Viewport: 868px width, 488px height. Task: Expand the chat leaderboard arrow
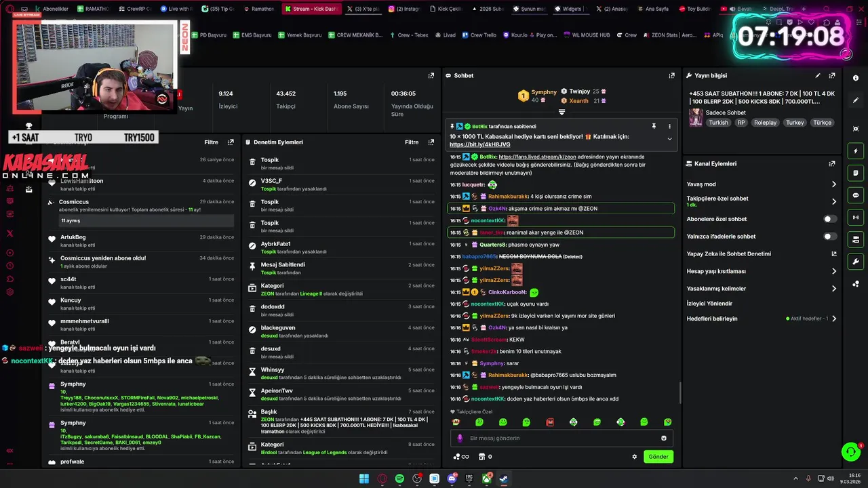[x=561, y=112]
